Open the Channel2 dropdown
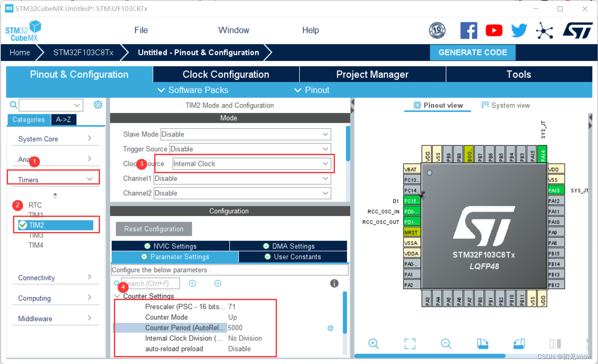 [242, 193]
